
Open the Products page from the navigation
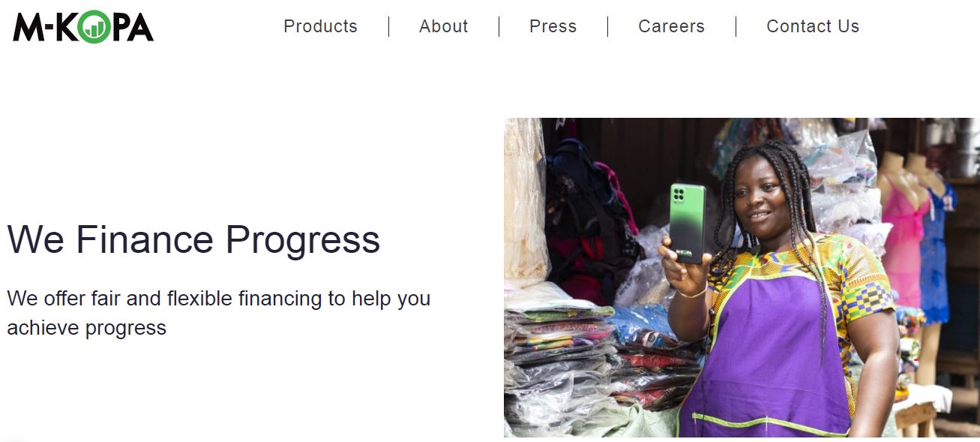point(320,26)
